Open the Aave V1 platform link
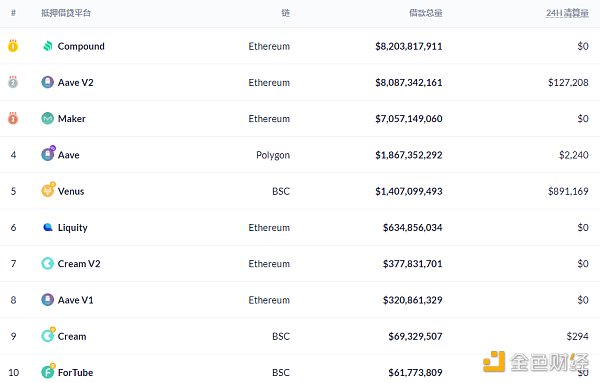 (x=75, y=300)
